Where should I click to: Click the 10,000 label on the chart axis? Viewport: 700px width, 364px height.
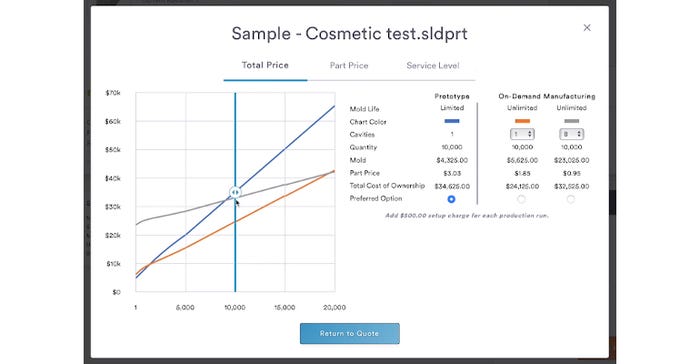[x=235, y=307]
